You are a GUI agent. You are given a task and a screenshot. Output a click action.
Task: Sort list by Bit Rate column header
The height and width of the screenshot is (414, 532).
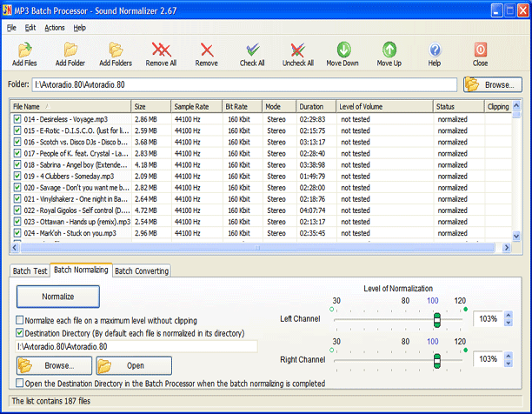click(x=242, y=107)
